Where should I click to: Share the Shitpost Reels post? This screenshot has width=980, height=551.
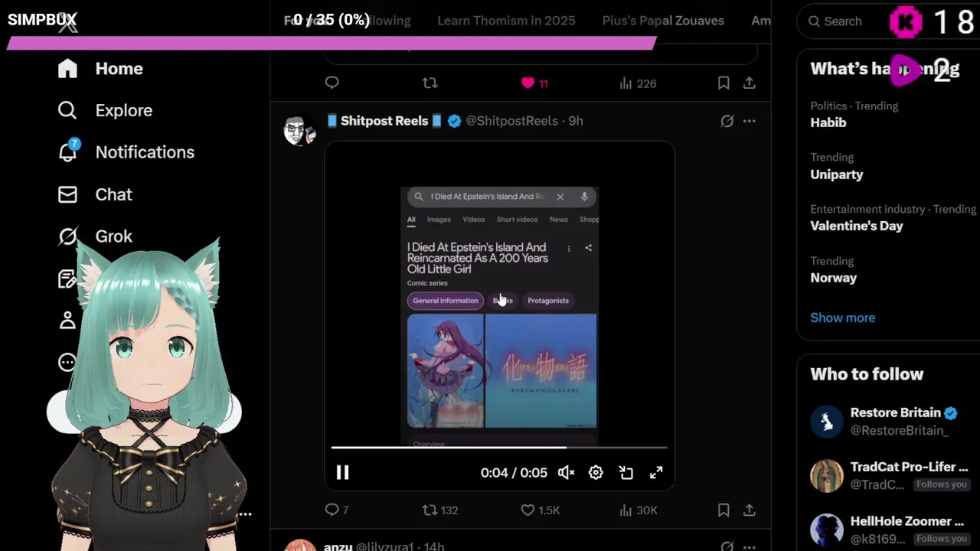click(x=750, y=510)
